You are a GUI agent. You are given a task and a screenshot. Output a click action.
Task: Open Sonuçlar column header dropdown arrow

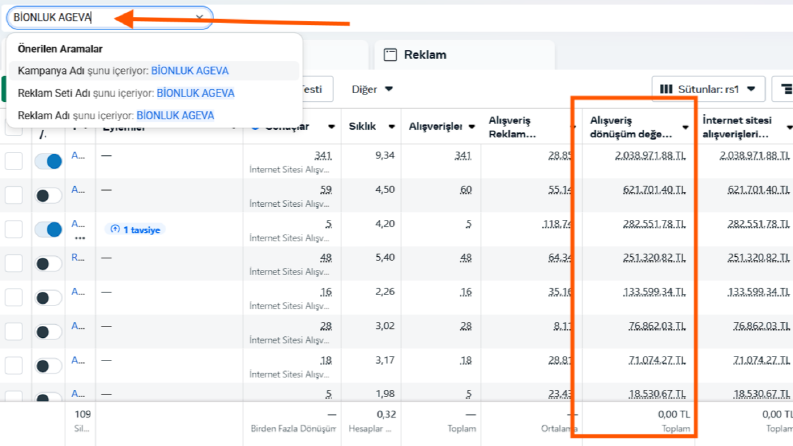point(331,126)
